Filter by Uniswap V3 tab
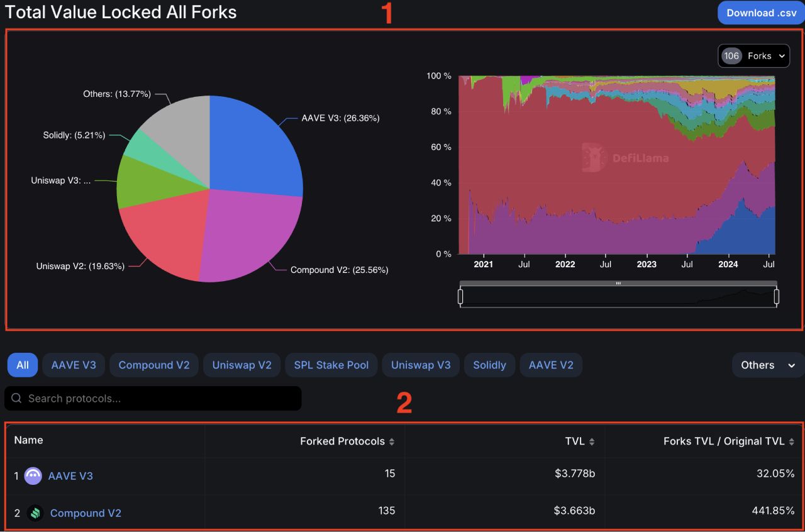Viewport: 805px width, 532px height. (x=421, y=365)
